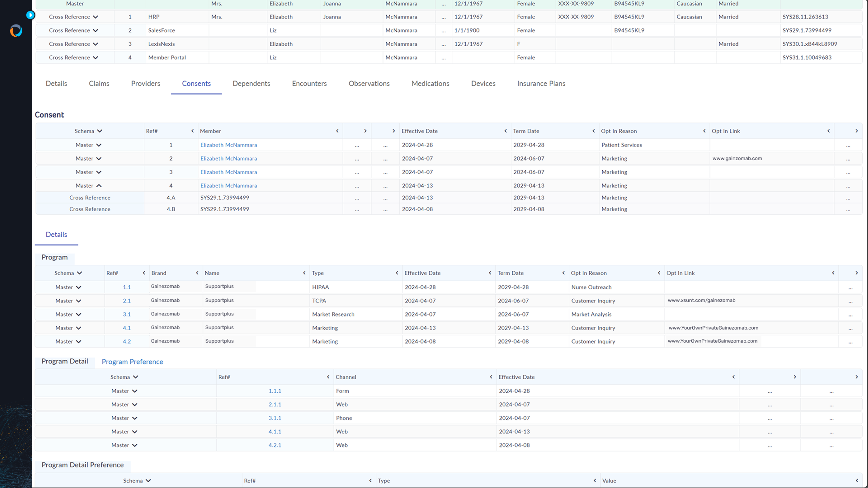The width and height of the screenshot is (868, 488).
Task: Collapse Type column in Program table
Action: pyautogui.click(x=397, y=273)
